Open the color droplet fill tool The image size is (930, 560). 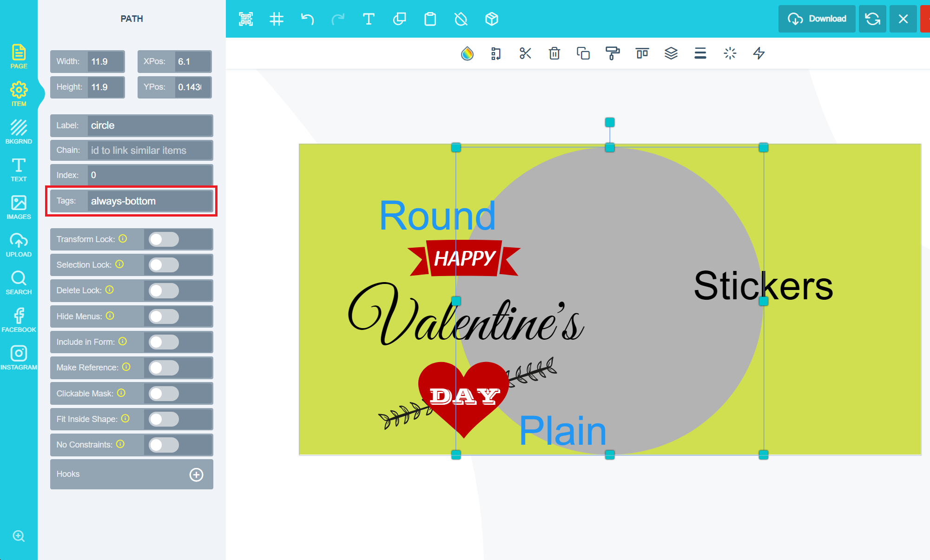(467, 53)
